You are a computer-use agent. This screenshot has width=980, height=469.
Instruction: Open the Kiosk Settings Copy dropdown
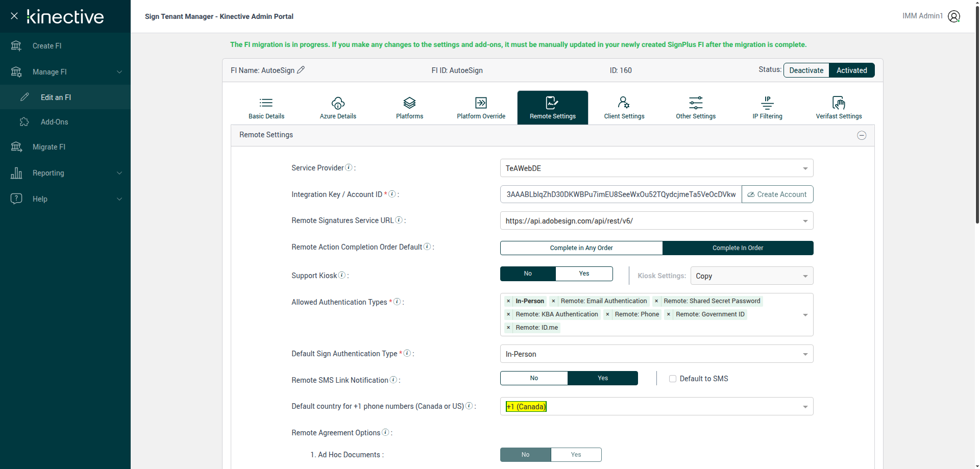pyautogui.click(x=751, y=276)
